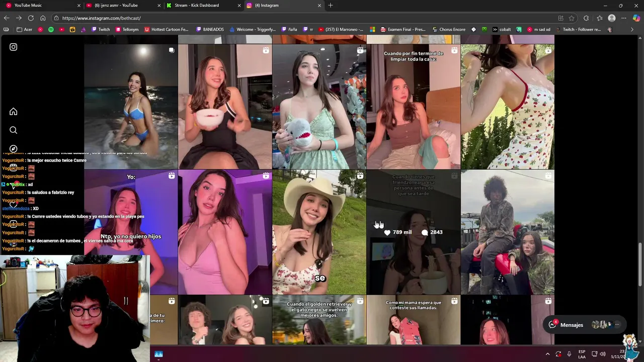Open browser profile avatar

point(612,18)
